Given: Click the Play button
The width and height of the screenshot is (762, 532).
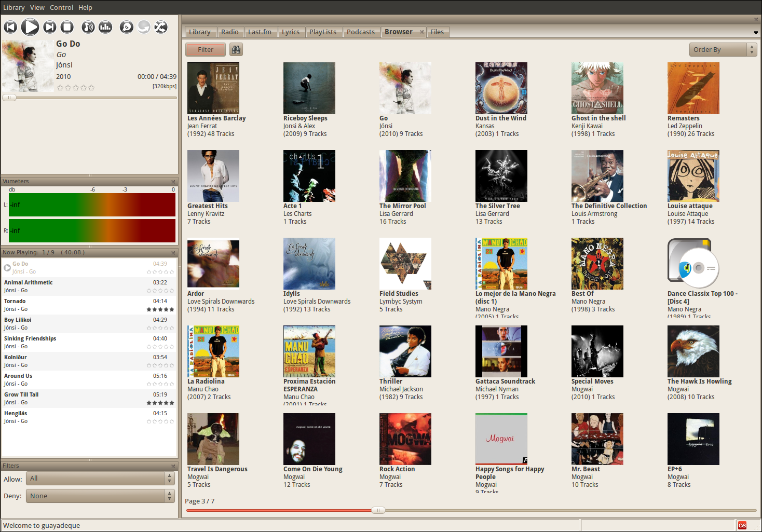Looking at the screenshot, I should click(30, 27).
